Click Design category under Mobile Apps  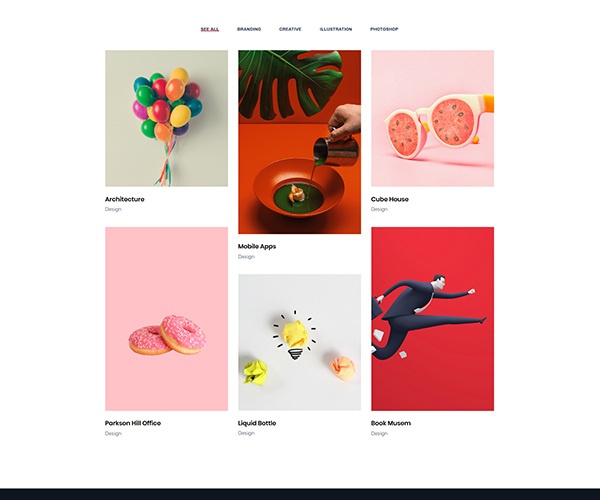(246, 257)
